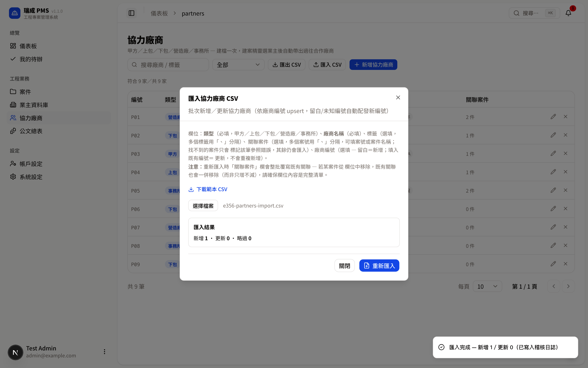Edit partner P01 with the pencil icon

(553, 117)
